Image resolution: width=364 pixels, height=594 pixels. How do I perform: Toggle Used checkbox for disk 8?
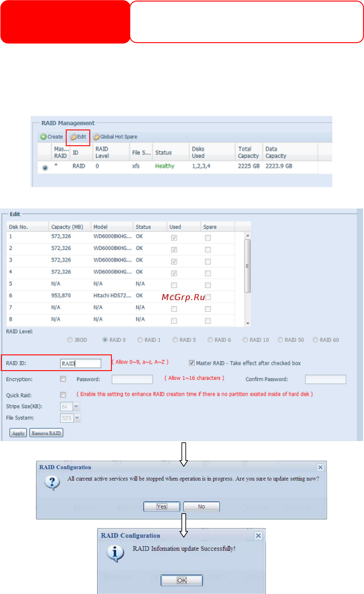pyautogui.click(x=174, y=321)
